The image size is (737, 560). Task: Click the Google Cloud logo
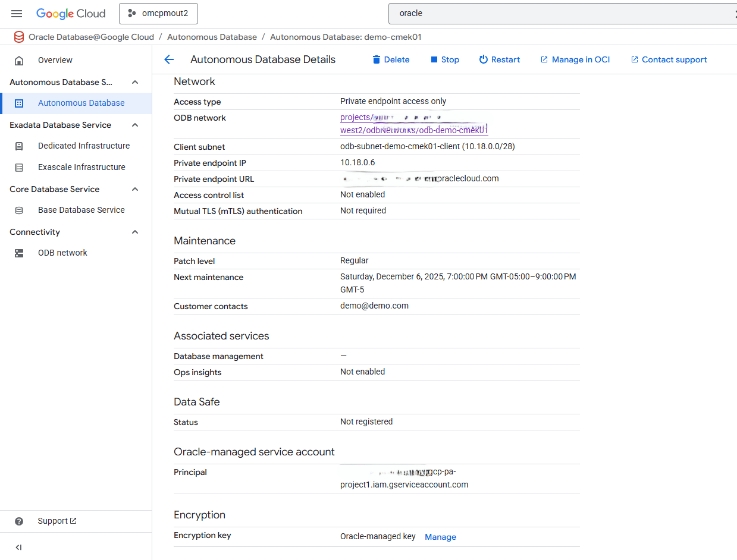coord(70,13)
